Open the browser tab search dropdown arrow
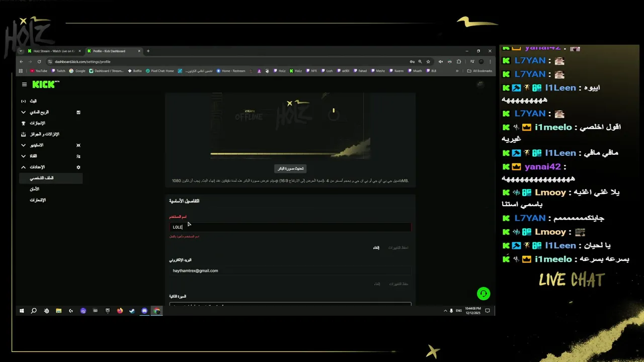Screen dimensions: 644x362 (x=21, y=51)
